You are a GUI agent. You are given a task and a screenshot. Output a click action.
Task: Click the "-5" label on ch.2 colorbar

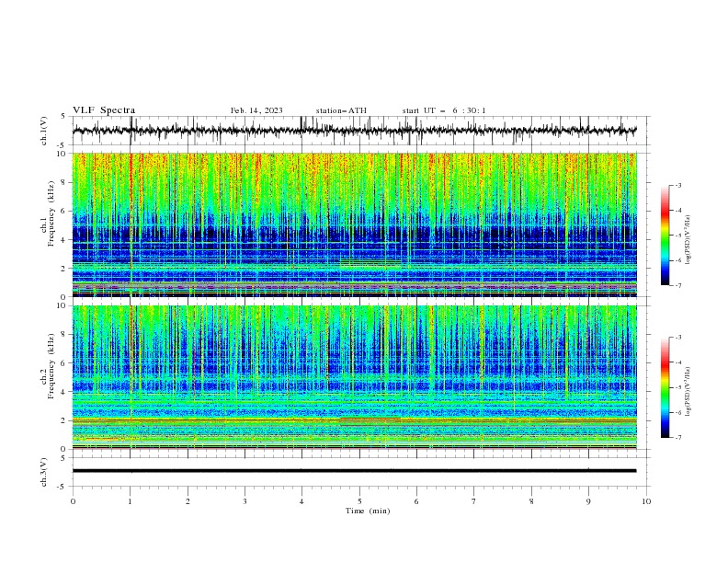coord(677,387)
